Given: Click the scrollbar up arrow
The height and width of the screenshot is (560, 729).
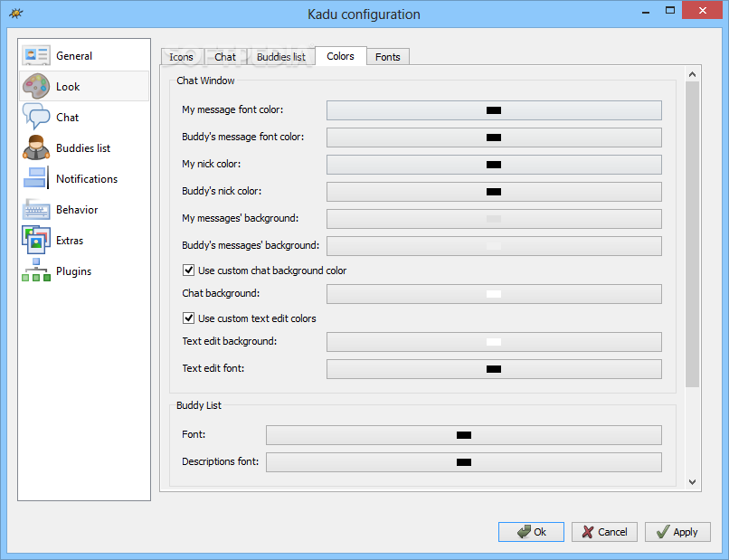Looking at the screenshot, I should pos(692,74).
